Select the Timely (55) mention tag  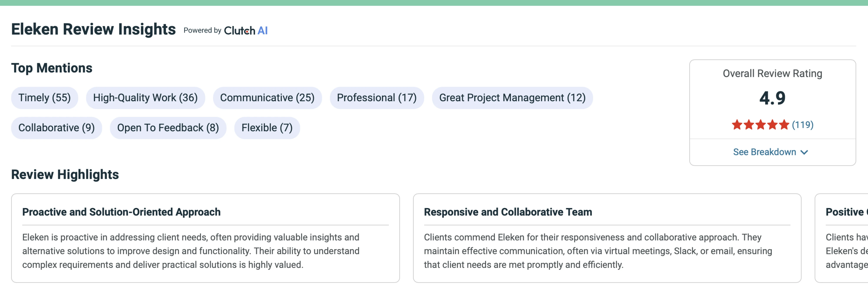[x=45, y=98]
